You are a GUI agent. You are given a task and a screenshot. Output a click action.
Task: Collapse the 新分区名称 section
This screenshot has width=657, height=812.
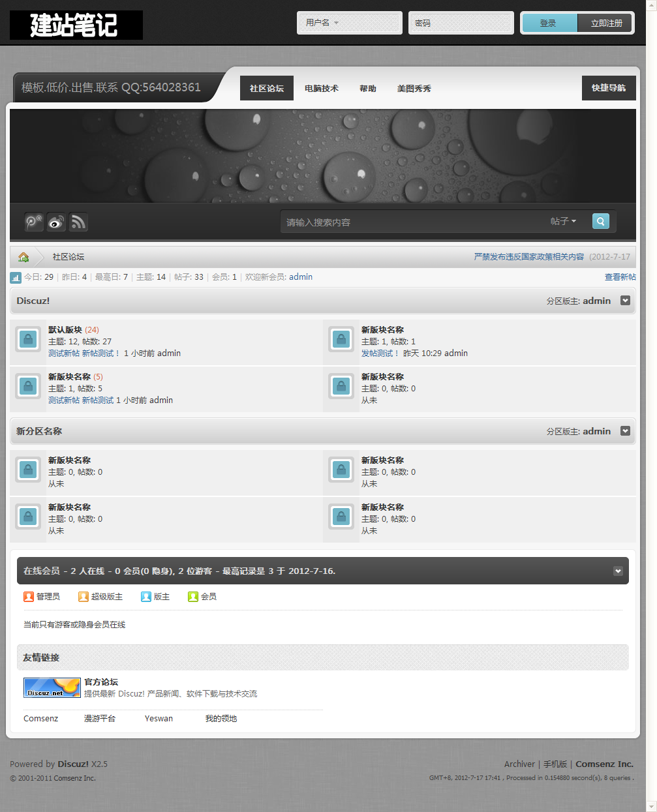point(625,431)
